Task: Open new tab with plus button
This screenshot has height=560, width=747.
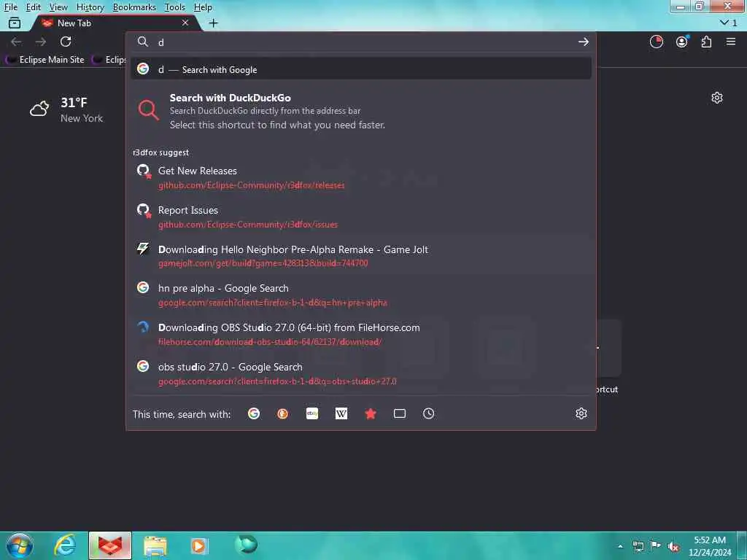Action: point(214,23)
